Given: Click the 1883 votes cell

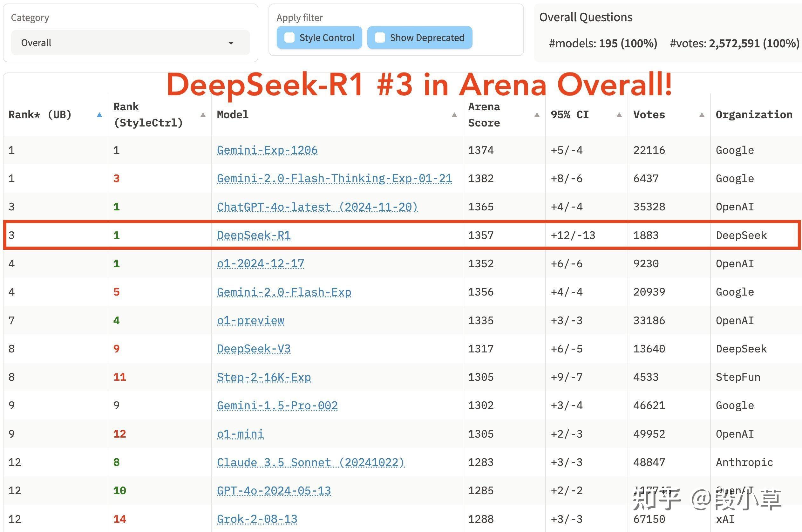Looking at the screenshot, I should (646, 235).
